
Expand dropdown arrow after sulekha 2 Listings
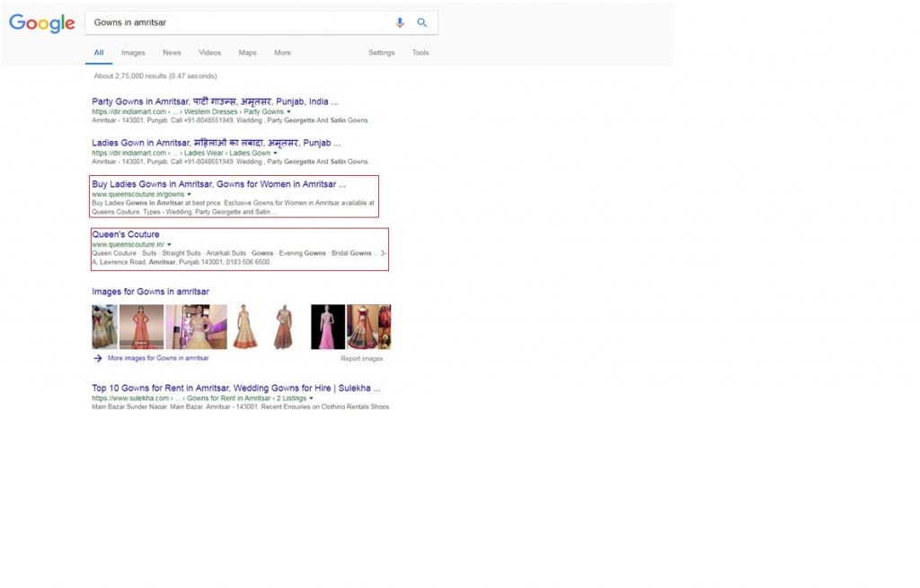[311, 399]
